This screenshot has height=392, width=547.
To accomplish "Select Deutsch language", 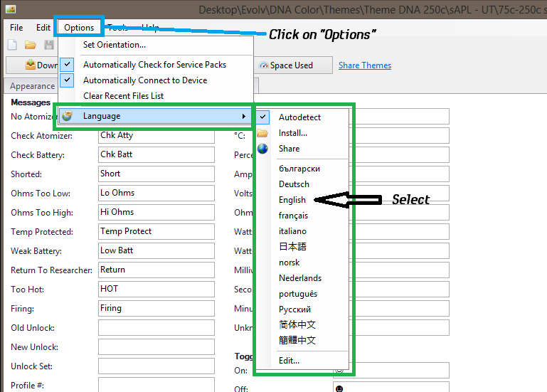I will coord(294,184).
